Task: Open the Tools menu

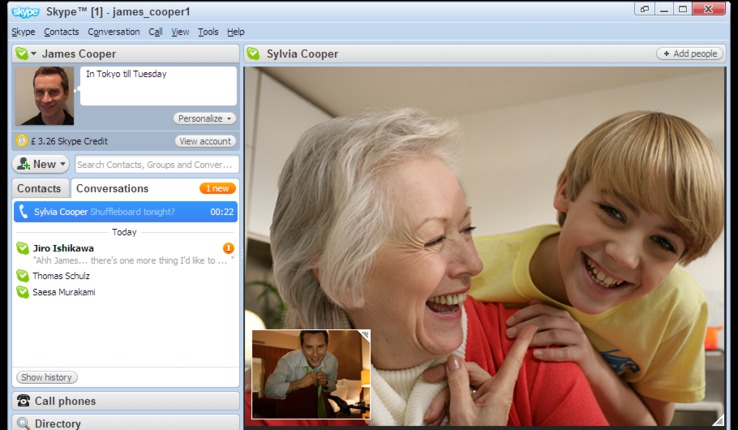Action: (x=208, y=32)
